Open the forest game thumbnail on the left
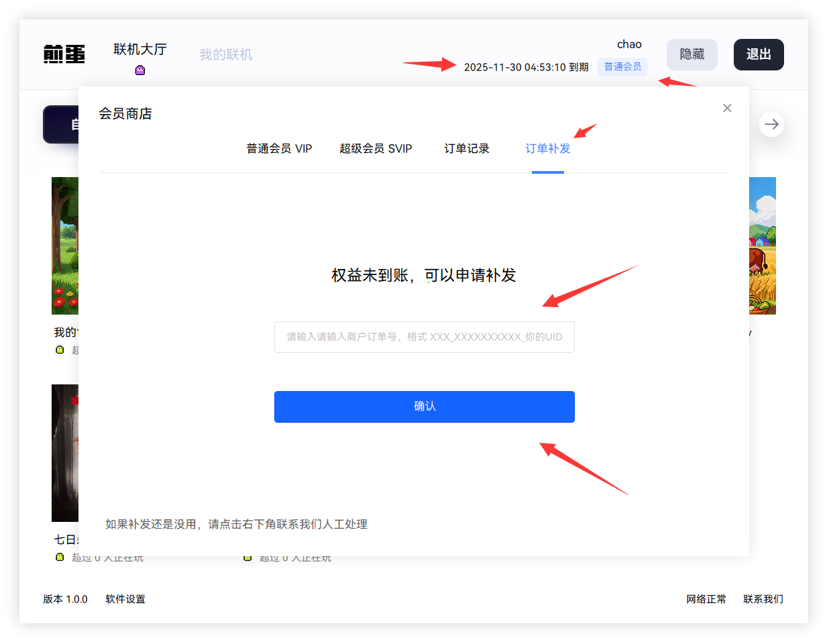The image size is (829, 644). (65, 246)
